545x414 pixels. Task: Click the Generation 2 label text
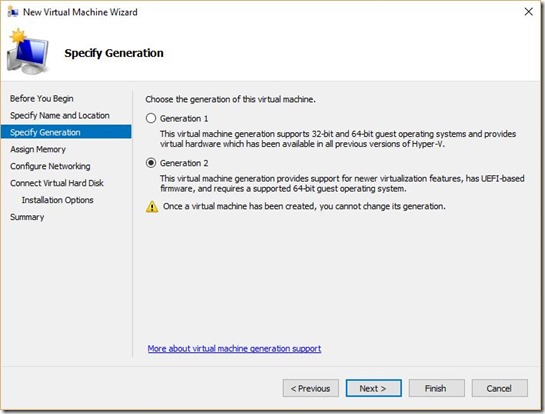coord(184,163)
